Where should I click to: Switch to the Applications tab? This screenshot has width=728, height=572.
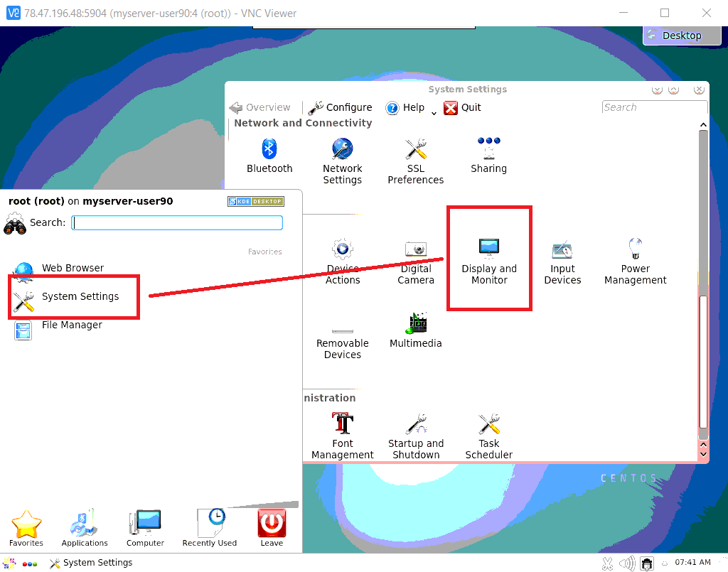[85, 527]
